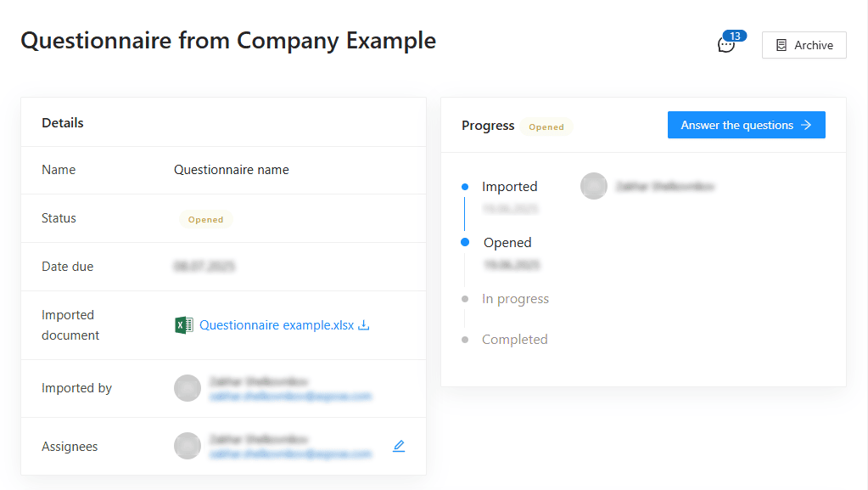Select the Completed step in the progress timeline
The height and width of the screenshot is (490, 868).
pyautogui.click(x=515, y=339)
